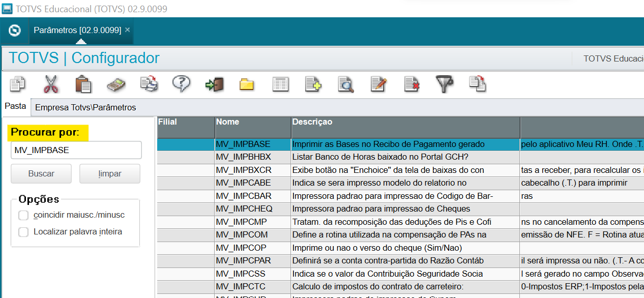Select row MV_IMPCSS
The height and width of the screenshot is (298, 644).
[400, 274]
